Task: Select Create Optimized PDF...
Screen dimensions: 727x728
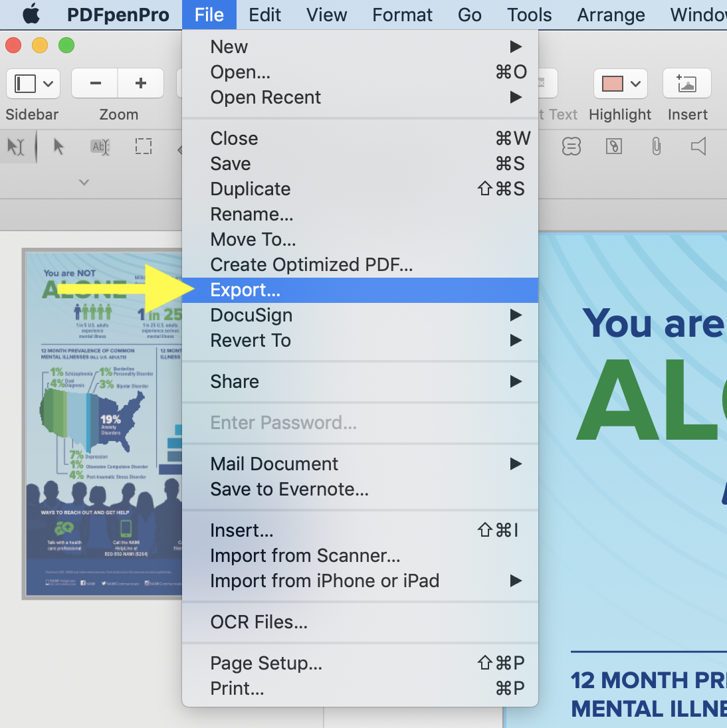Action: pyautogui.click(x=360, y=264)
